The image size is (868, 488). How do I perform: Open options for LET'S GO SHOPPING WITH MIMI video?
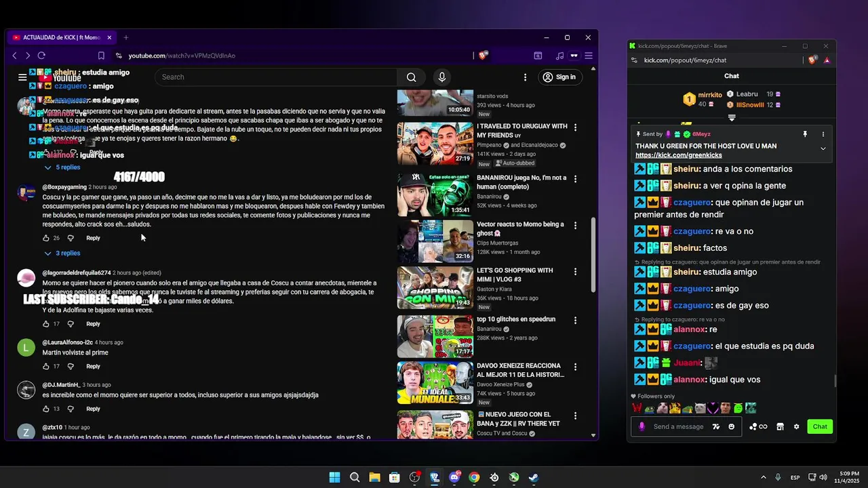pyautogui.click(x=576, y=271)
